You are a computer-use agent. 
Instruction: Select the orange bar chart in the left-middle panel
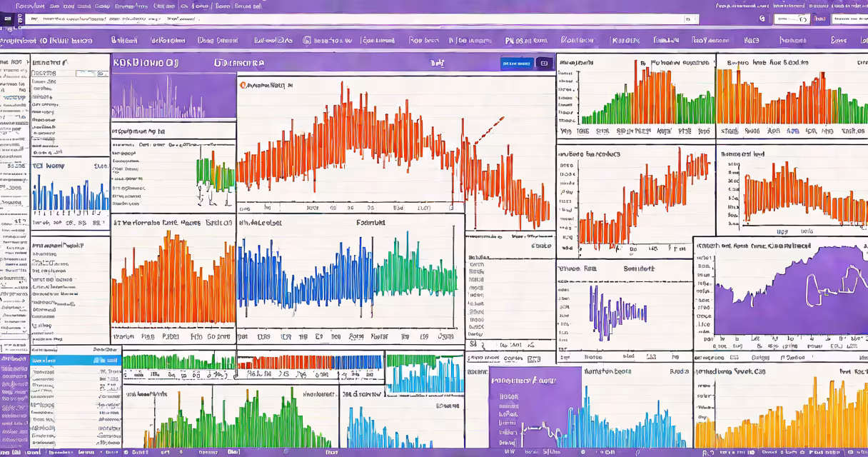tap(173, 278)
